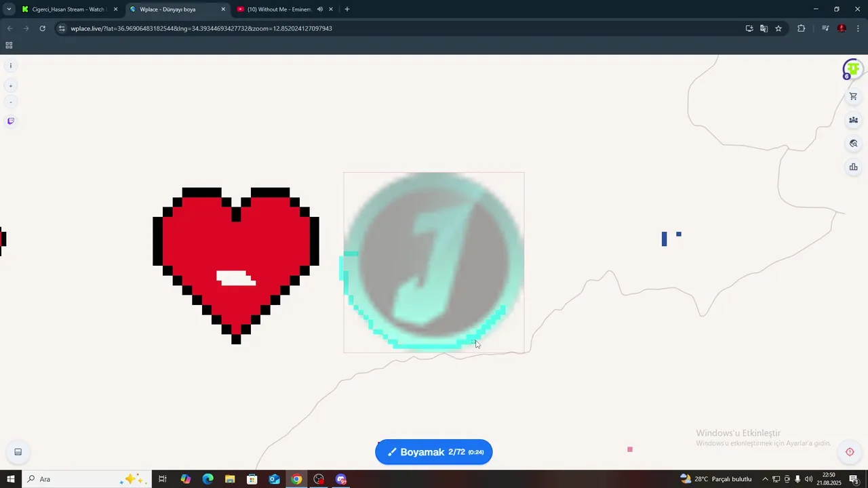Open the volume speaker tray icon
This screenshot has height=488, width=868.
(808, 479)
